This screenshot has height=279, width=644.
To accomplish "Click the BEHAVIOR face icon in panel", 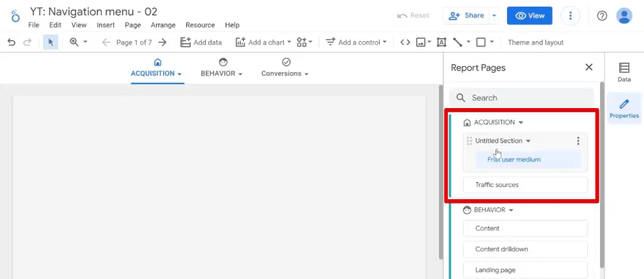I will (467, 210).
